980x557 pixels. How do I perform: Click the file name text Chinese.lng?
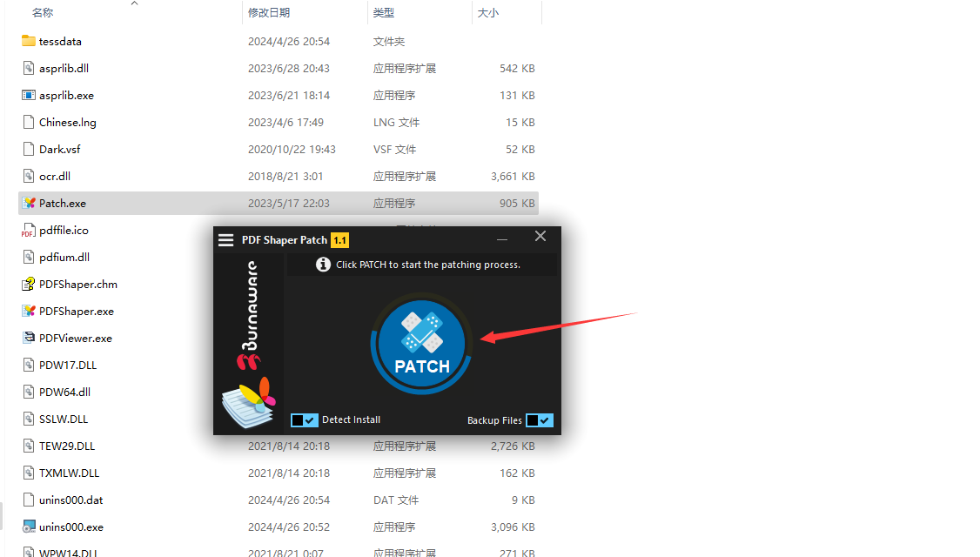68,122
